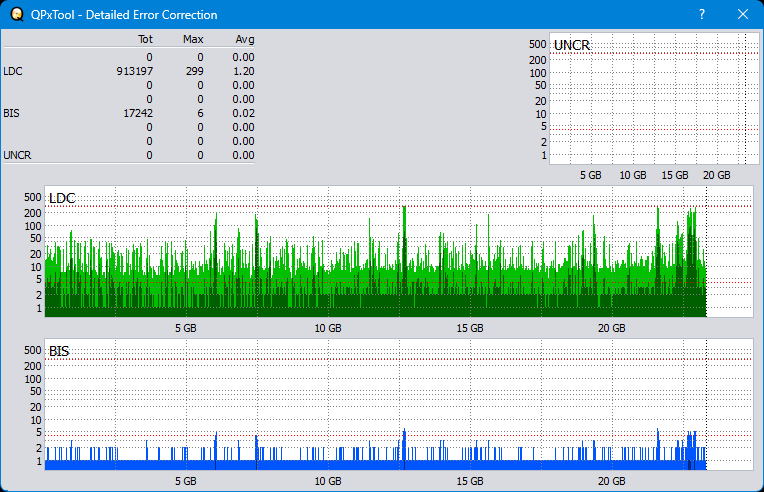Click the LDC graph title label
Viewport: 764px width, 492px height.
click(62, 198)
